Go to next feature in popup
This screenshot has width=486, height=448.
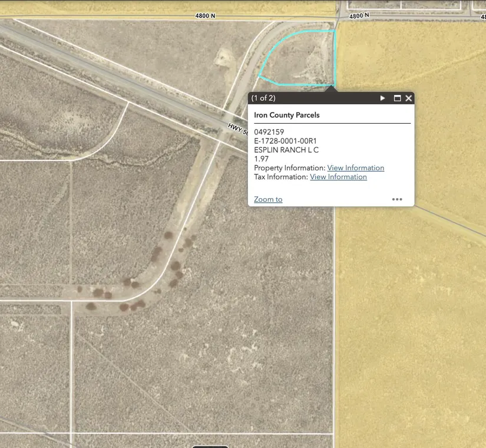pyautogui.click(x=382, y=98)
